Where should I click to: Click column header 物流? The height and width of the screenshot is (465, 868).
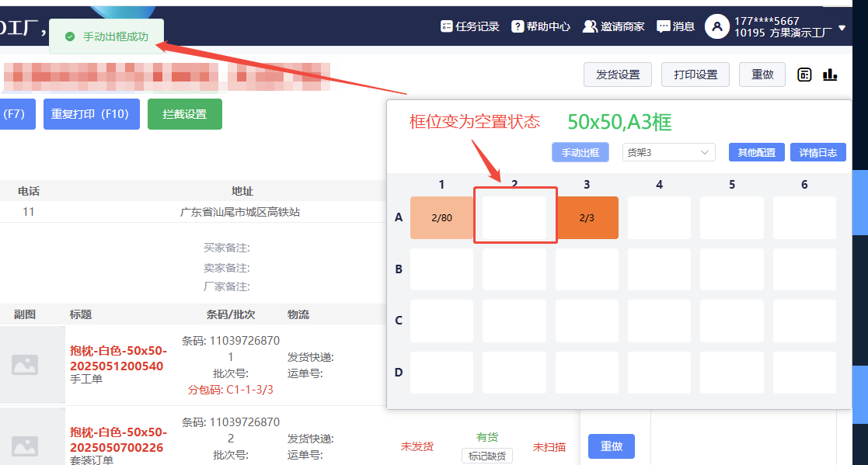click(x=298, y=314)
